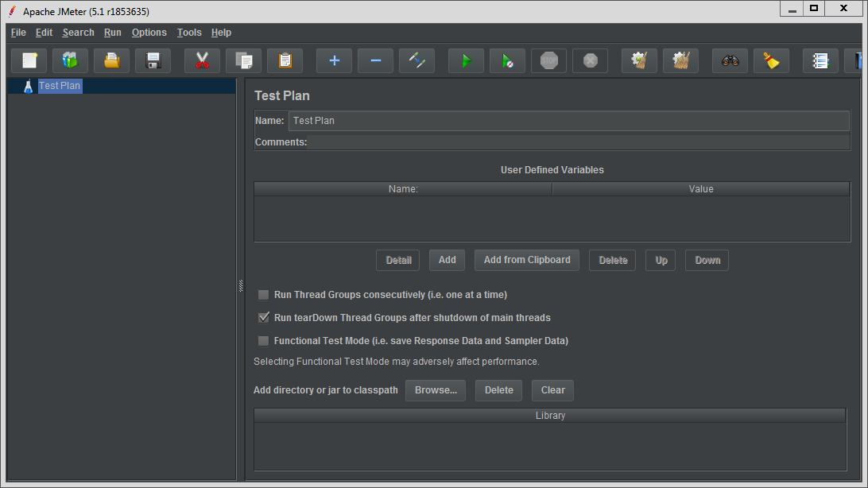Click Start no pauses icon

[508, 60]
